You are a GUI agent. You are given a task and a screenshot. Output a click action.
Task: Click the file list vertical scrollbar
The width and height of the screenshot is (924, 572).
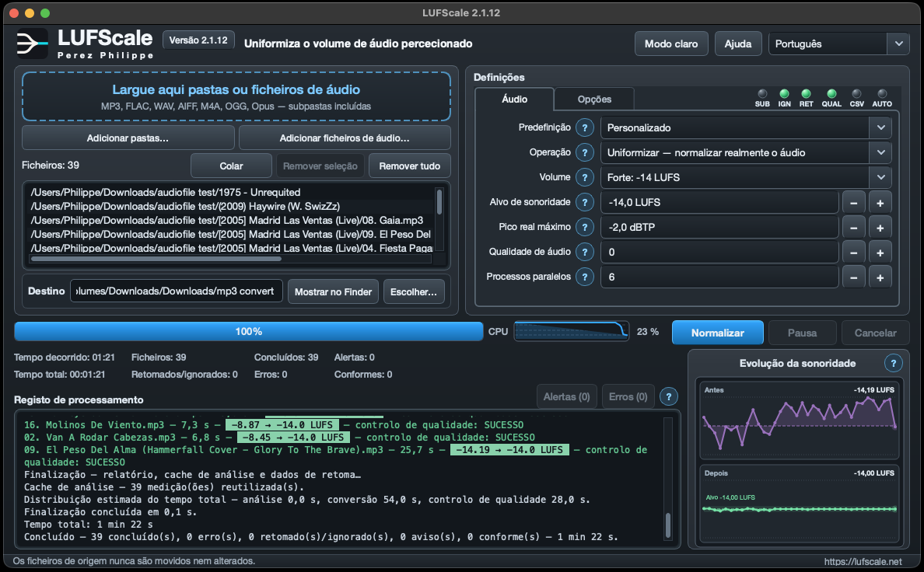pyautogui.click(x=439, y=201)
